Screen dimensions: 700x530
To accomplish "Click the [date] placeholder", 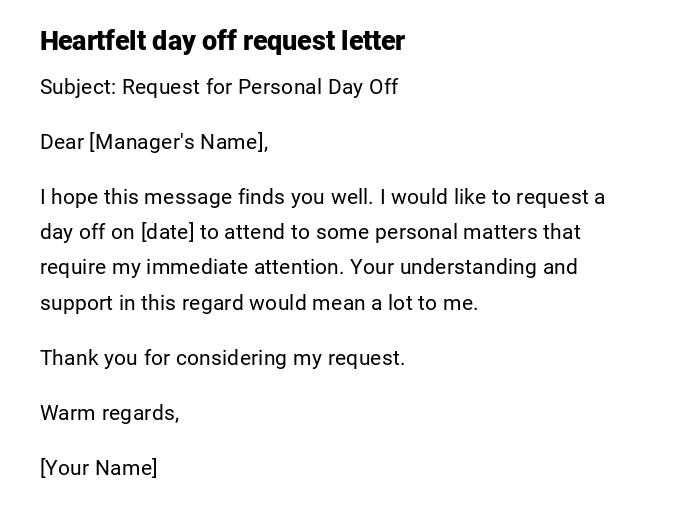I will tap(167, 232).
